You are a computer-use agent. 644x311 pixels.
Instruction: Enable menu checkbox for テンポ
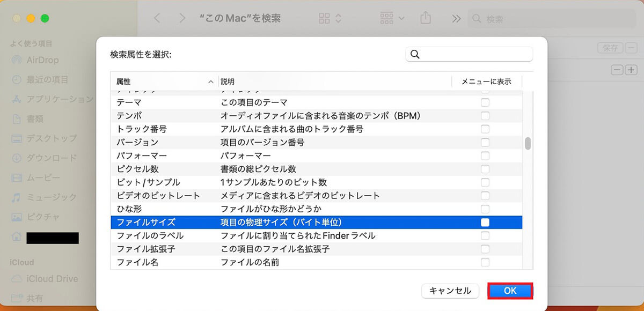point(485,115)
